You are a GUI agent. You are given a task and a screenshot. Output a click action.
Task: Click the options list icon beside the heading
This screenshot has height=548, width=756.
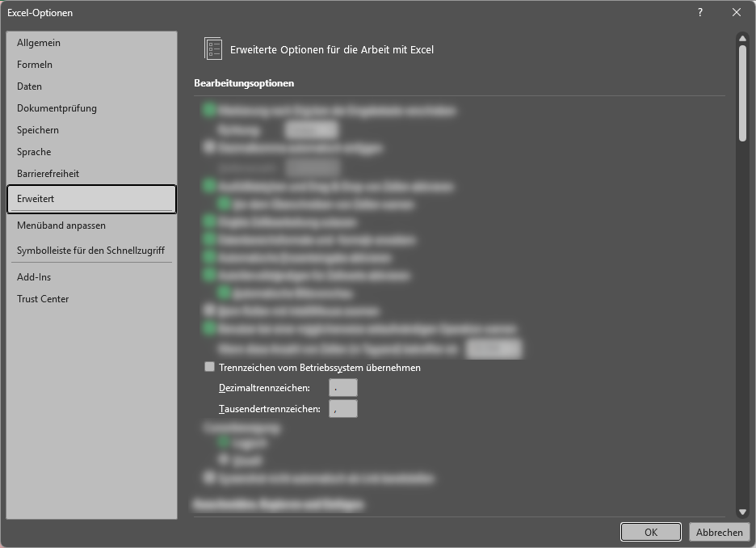pos(213,48)
